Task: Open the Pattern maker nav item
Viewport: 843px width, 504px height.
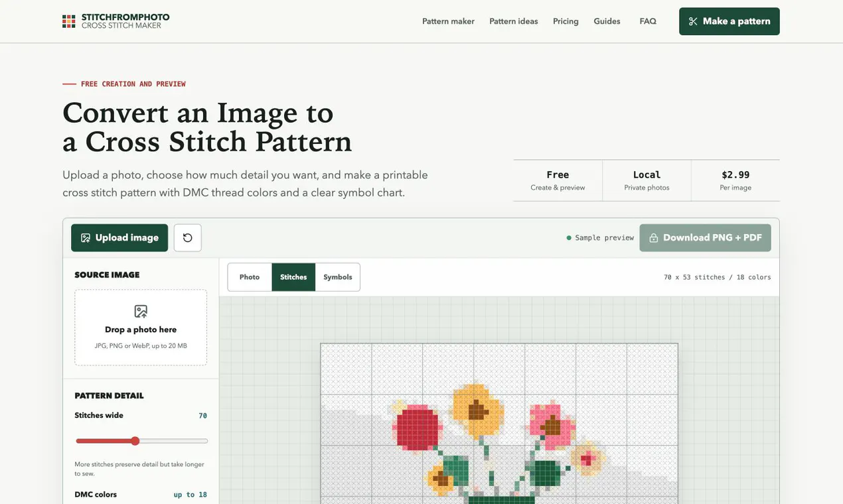Action: [448, 21]
